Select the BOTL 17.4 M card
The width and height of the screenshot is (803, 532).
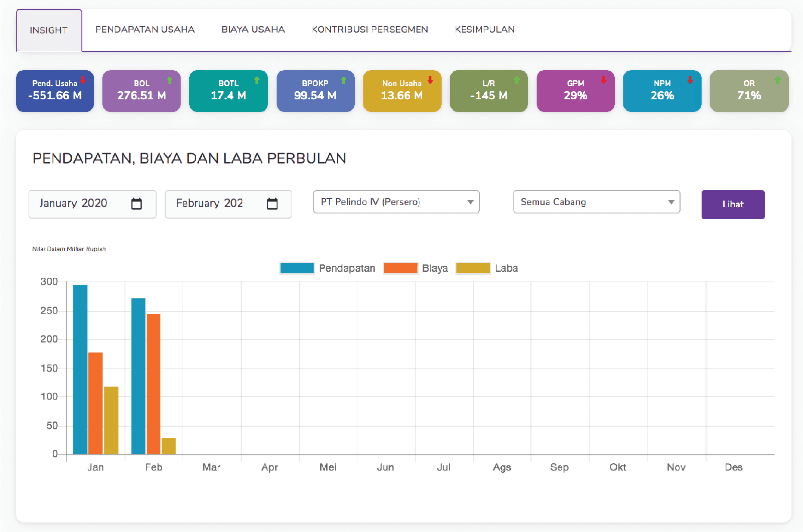[228, 91]
